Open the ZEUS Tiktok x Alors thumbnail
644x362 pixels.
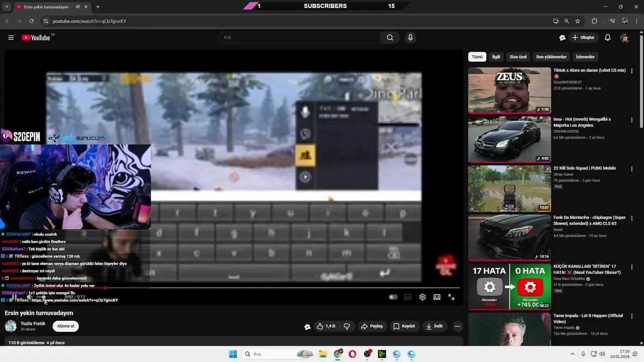click(509, 90)
